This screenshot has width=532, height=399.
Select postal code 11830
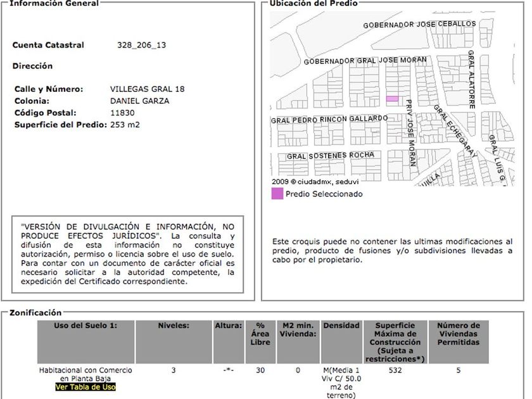coord(122,113)
